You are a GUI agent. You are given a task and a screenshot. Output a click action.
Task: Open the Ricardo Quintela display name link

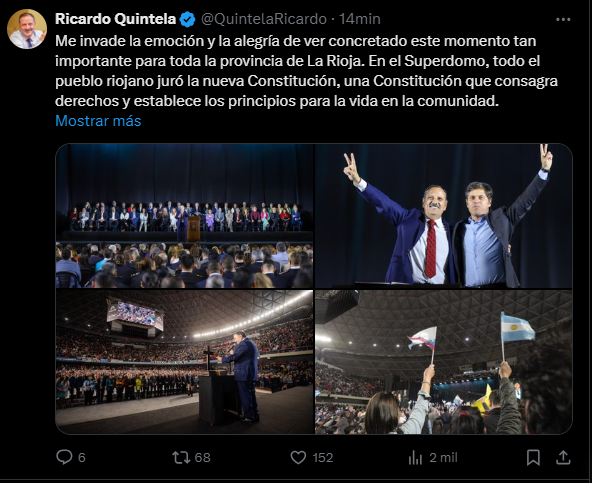pyautogui.click(x=116, y=19)
